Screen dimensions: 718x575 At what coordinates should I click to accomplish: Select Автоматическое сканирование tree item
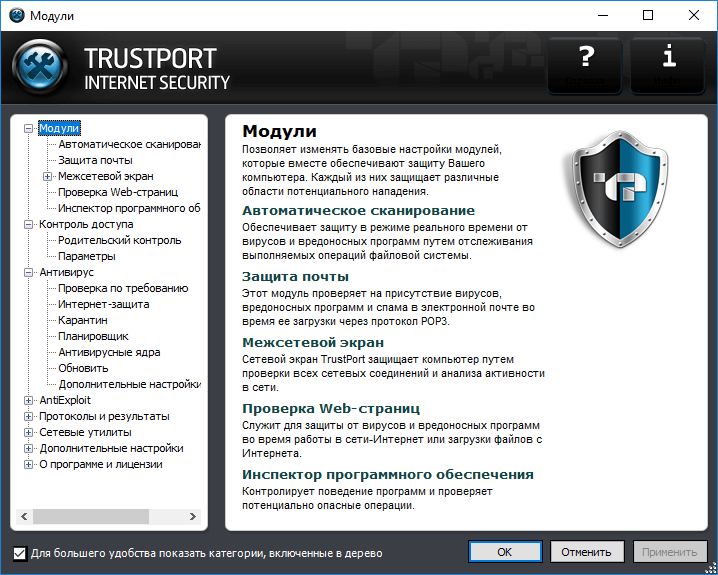(130, 144)
